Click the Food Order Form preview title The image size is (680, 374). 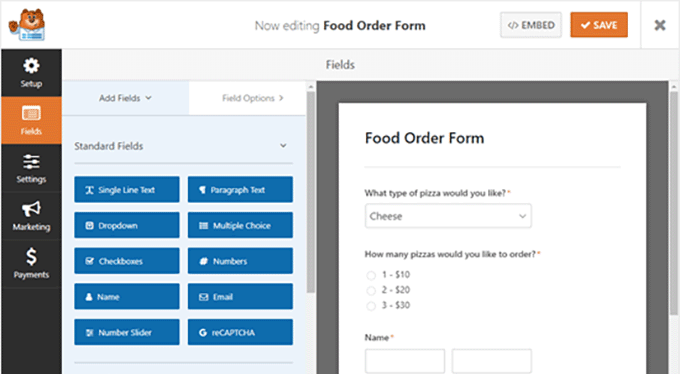[x=424, y=138]
